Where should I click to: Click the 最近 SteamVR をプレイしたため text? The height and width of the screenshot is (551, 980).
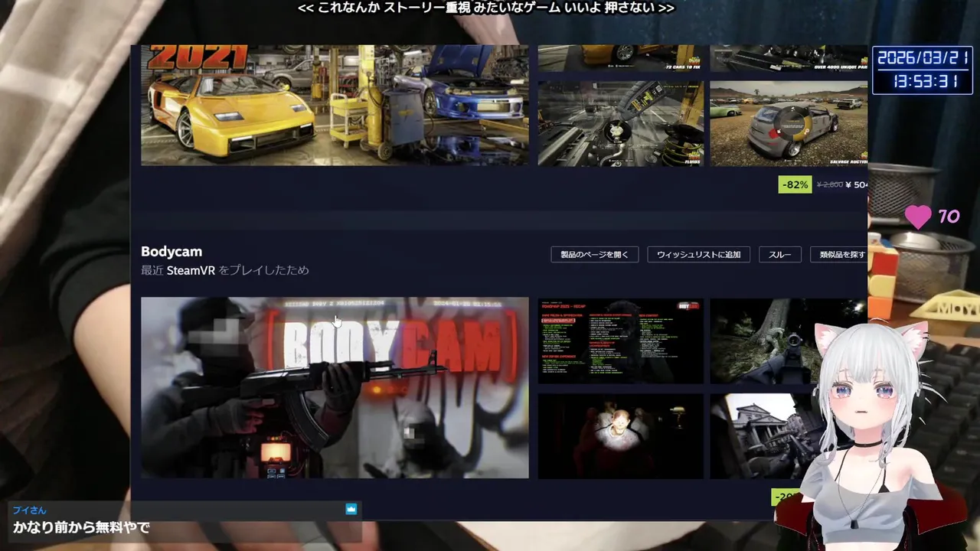click(225, 270)
